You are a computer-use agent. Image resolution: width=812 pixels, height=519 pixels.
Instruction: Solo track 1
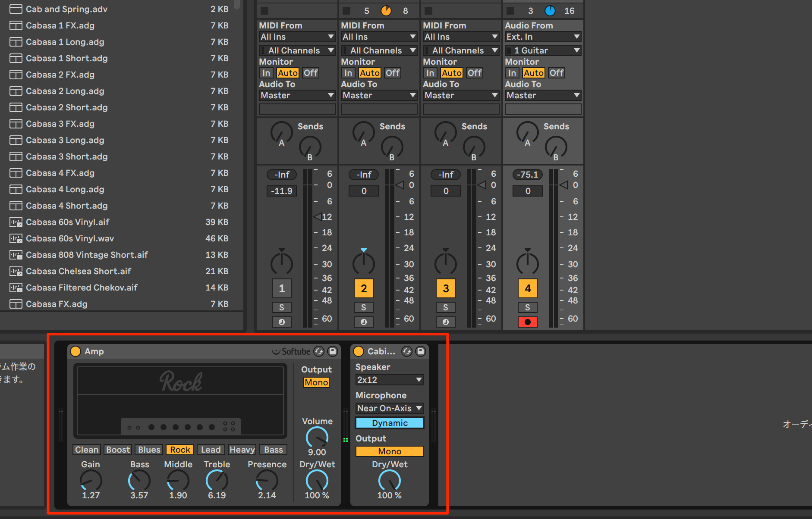point(282,307)
